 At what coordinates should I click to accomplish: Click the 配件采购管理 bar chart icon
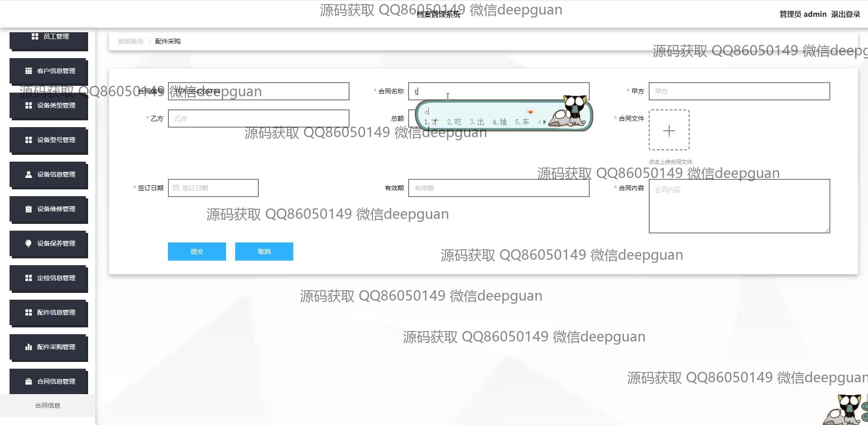[x=29, y=347]
